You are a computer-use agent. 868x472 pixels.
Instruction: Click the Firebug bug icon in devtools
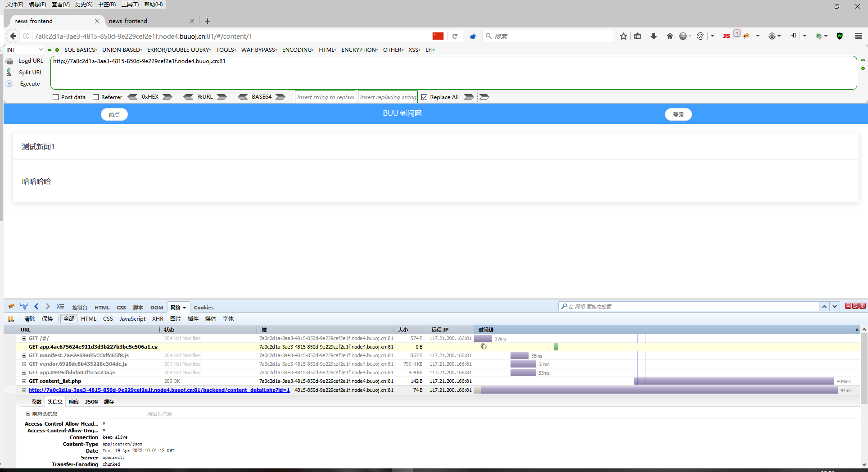[x=11, y=306]
